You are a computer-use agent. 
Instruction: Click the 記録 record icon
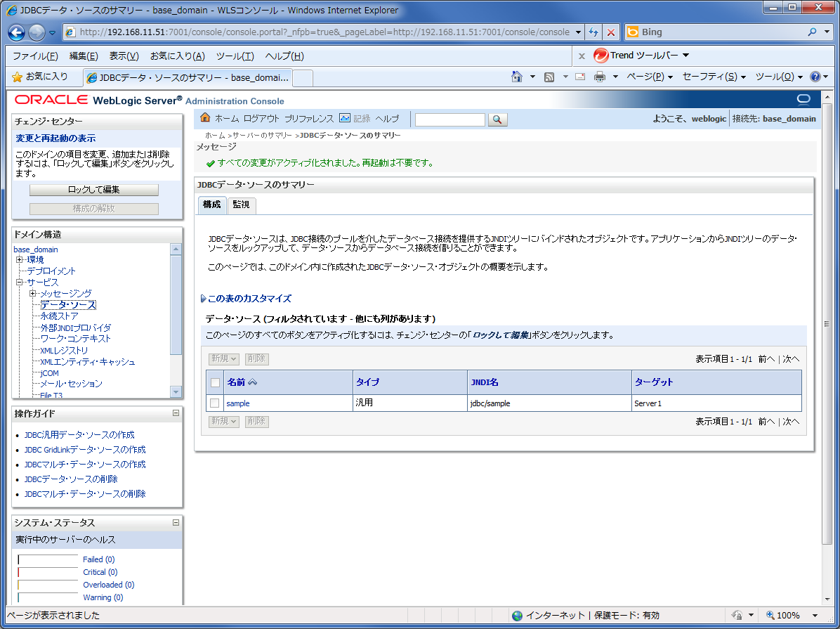[x=345, y=118]
